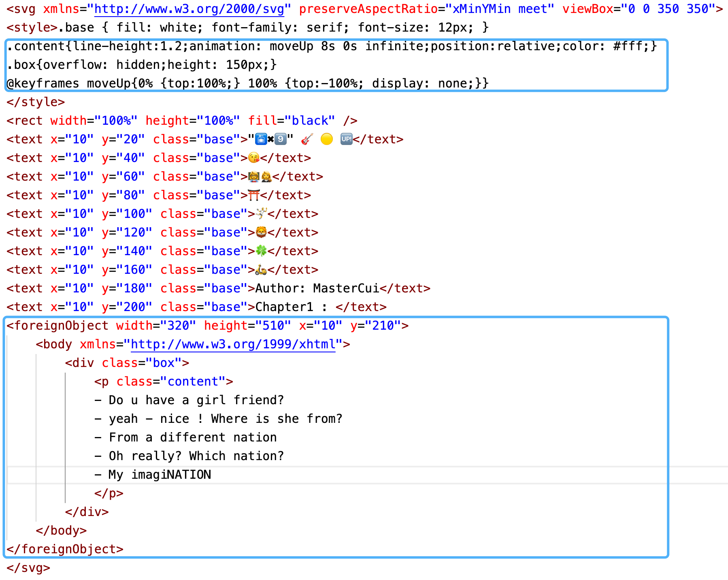Click the kissing face emoji
Viewport: 728px width, 580px height.
tap(254, 158)
